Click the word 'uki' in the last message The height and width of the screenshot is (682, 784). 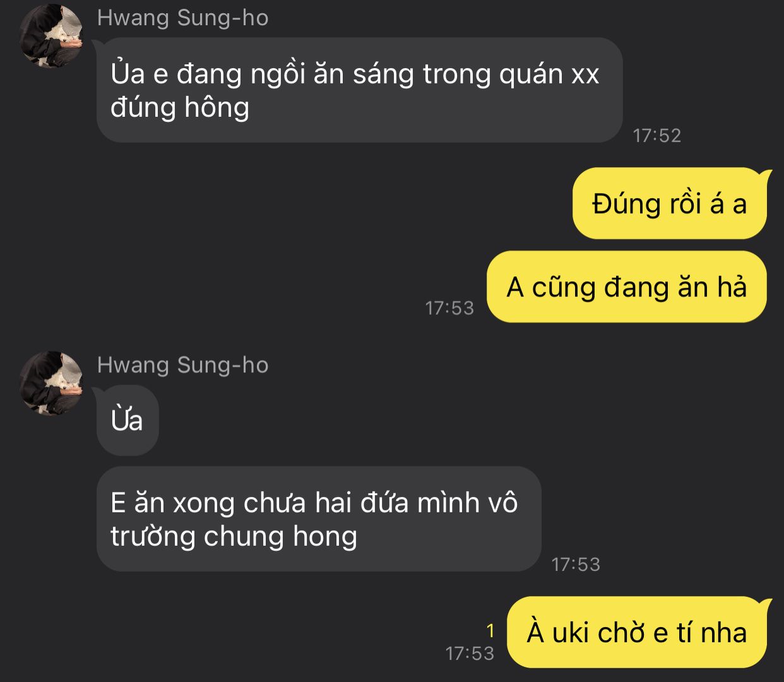[571, 633]
